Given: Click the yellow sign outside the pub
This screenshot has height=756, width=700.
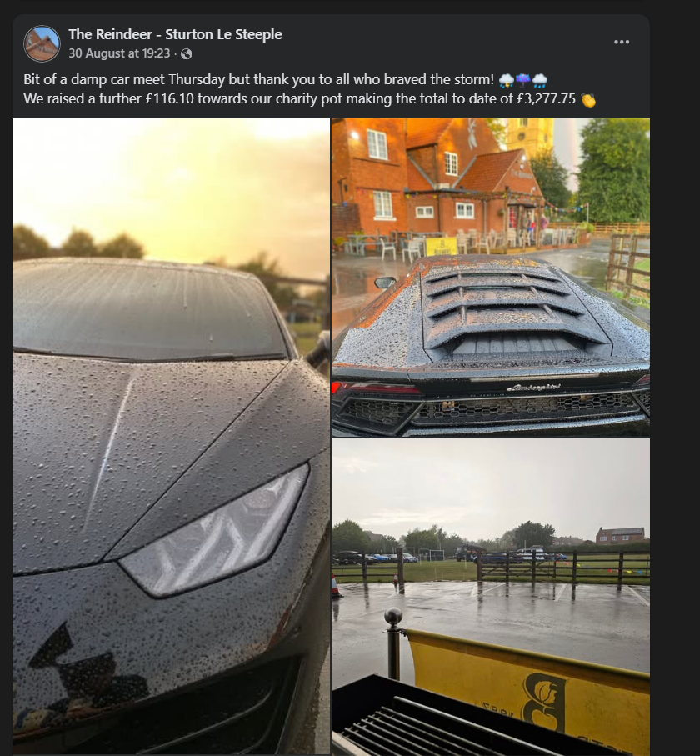Looking at the screenshot, I should point(441,247).
